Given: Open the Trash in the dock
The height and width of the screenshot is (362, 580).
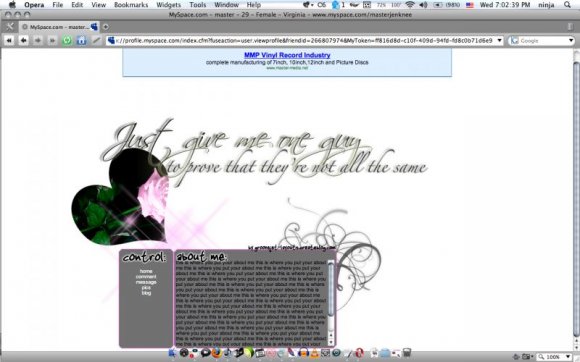Looking at the screenshot, I should (x=407, y=352).
